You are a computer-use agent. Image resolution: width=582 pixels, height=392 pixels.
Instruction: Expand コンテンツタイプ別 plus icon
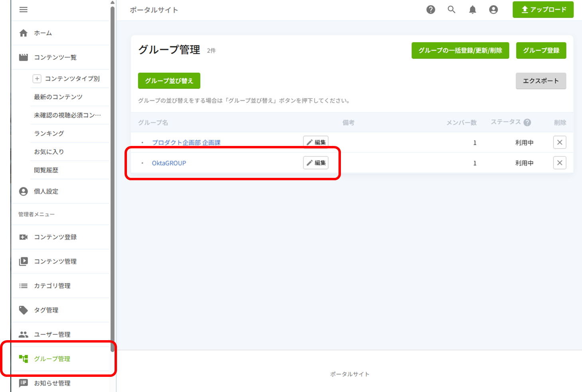click(37, 79)
